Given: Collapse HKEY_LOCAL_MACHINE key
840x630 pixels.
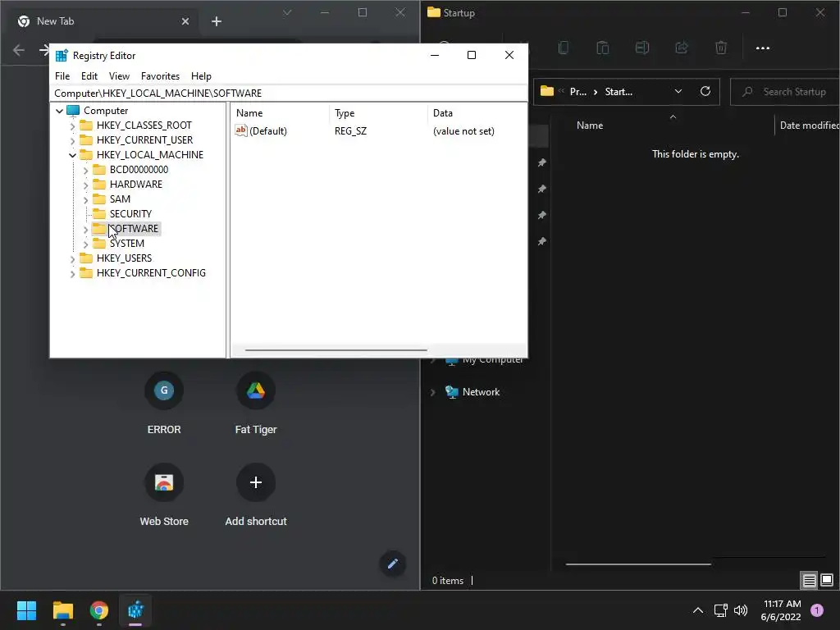Looking at the screenshot, I should click(x=72, y=155).
